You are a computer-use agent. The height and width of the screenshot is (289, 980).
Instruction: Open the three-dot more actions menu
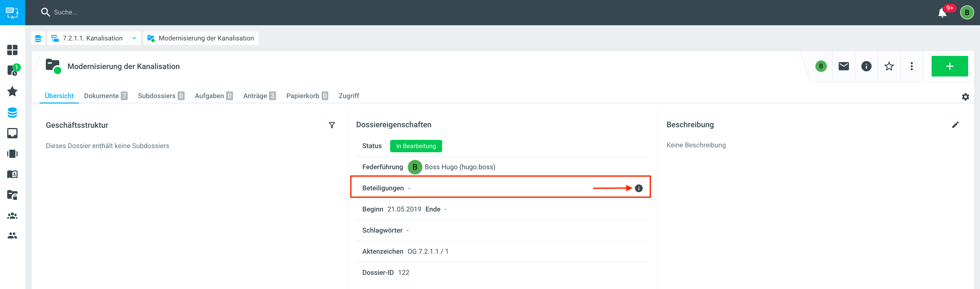[x=912, y=66]
